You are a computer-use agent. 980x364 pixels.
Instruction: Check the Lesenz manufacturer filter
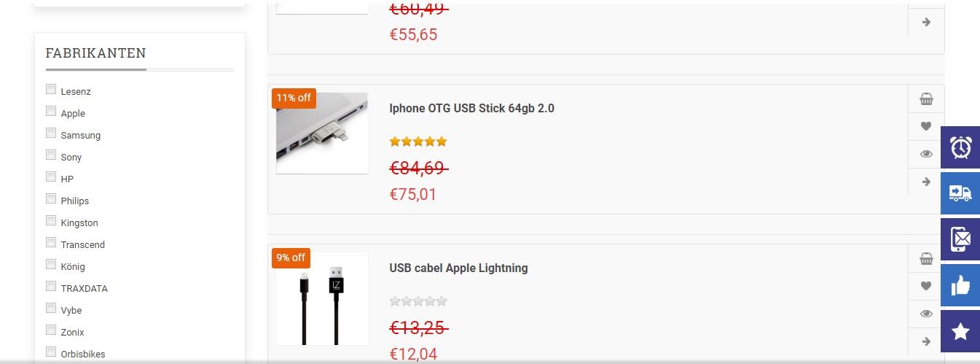click(x=51, y=90)
